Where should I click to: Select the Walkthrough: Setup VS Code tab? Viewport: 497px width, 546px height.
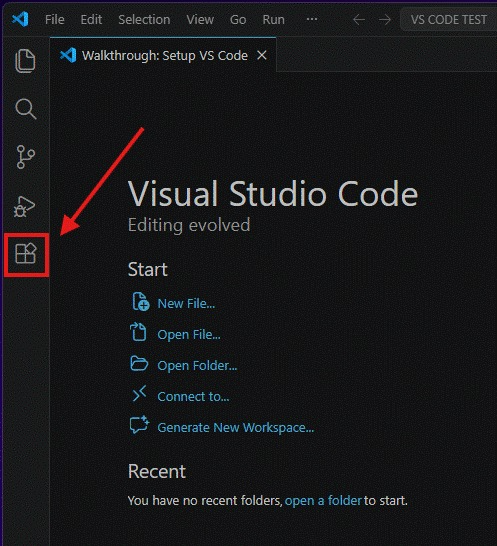(163, 55)
